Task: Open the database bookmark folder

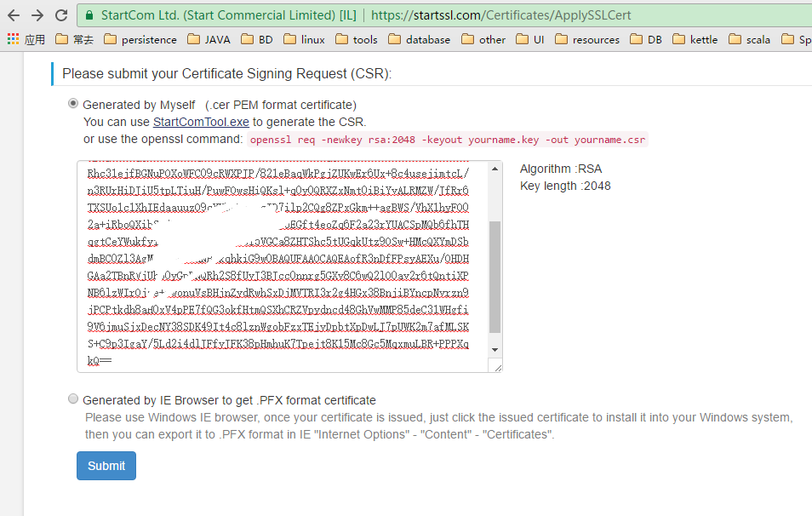Action: click(419, 39)
